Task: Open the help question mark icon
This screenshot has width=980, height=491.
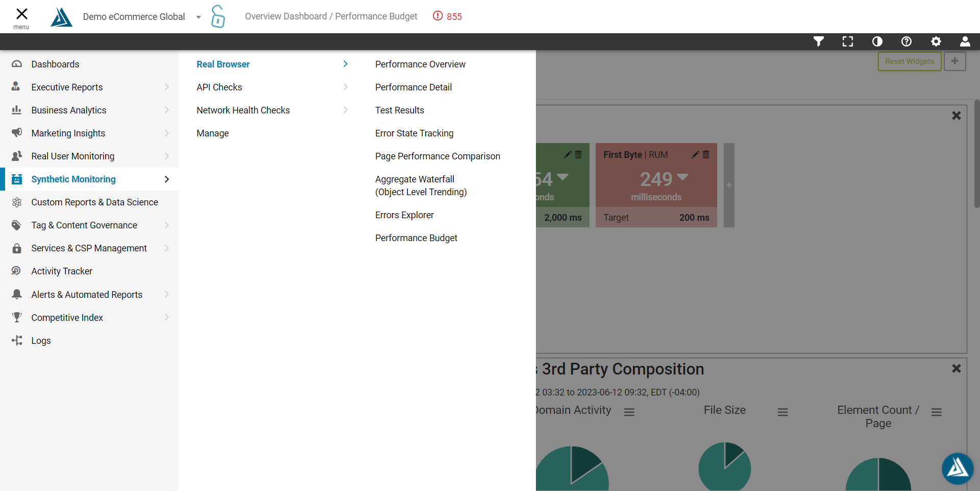Action: pyautogui.click(x=906, y=41)
